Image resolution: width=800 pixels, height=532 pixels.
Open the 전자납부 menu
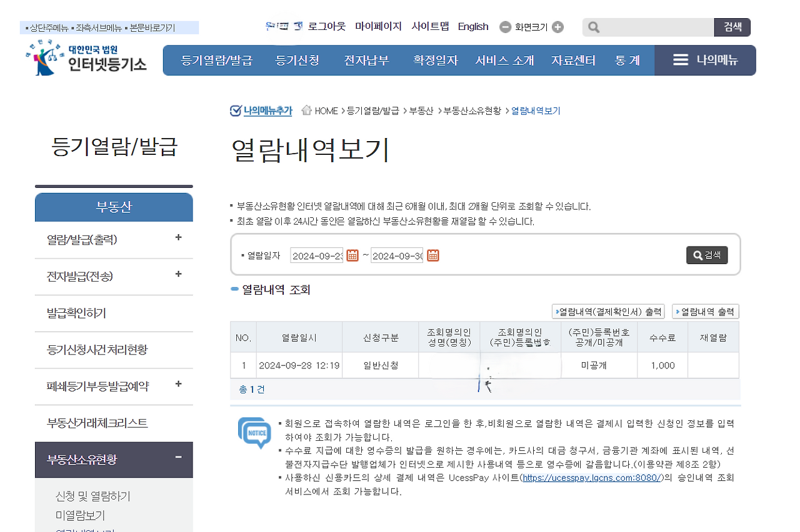pos(366,60)
